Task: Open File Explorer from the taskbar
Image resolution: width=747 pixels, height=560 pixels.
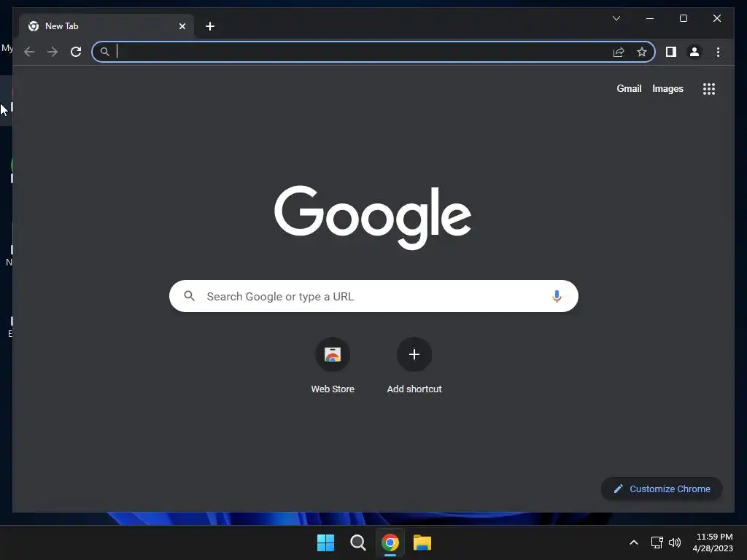Action: [x=422, y=542]
